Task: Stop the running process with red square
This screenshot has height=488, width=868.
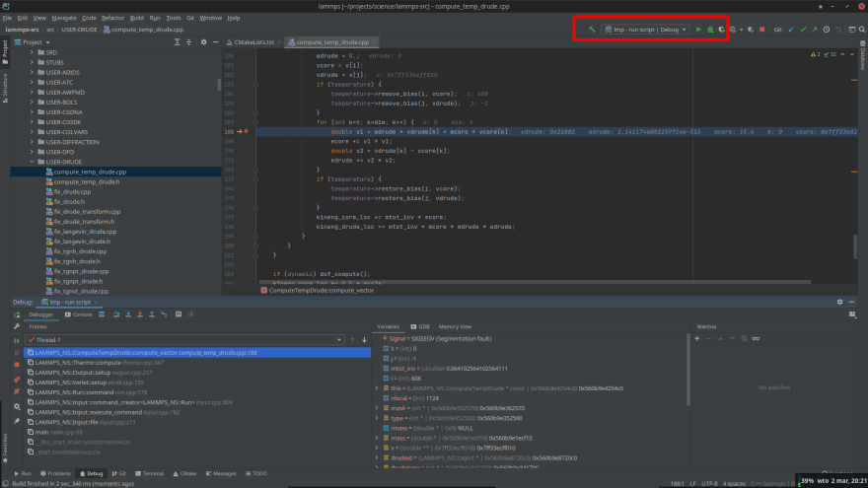Action: click(x=762, y=30)
